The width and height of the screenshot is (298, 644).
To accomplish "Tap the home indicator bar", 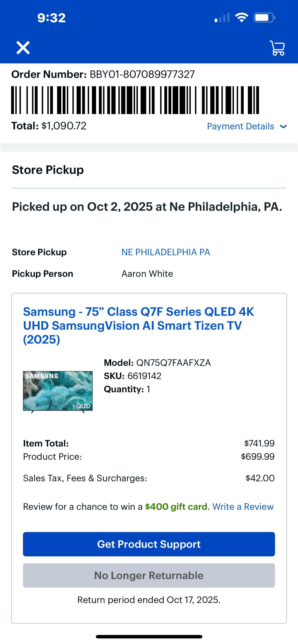I will 149,637.
